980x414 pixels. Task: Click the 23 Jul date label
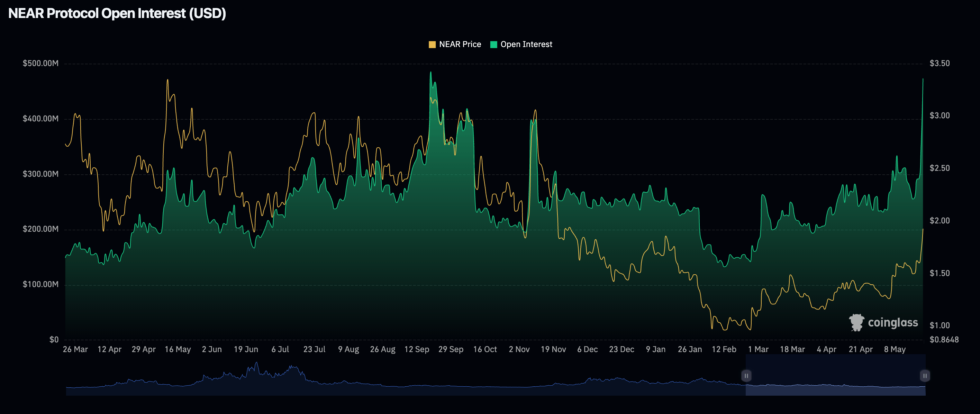314,349
